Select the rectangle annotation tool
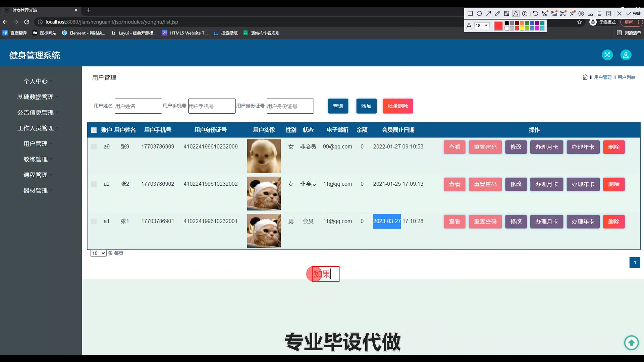Image resolution: width=644 pixels, height=362 pixels. click(x=470, y=13)
